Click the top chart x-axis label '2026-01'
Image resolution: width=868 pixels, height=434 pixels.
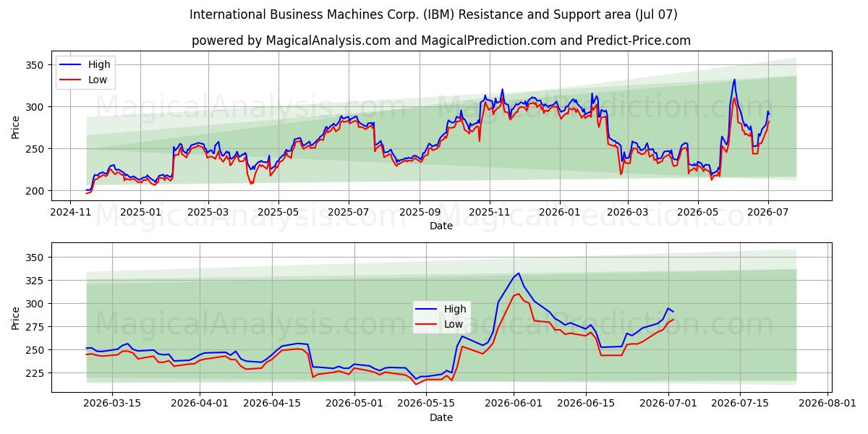pos(559,213)
